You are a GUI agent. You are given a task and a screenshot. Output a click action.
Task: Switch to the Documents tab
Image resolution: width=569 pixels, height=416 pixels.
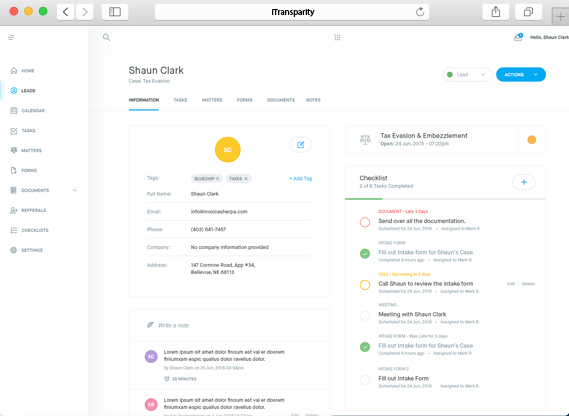pos(281,100)
